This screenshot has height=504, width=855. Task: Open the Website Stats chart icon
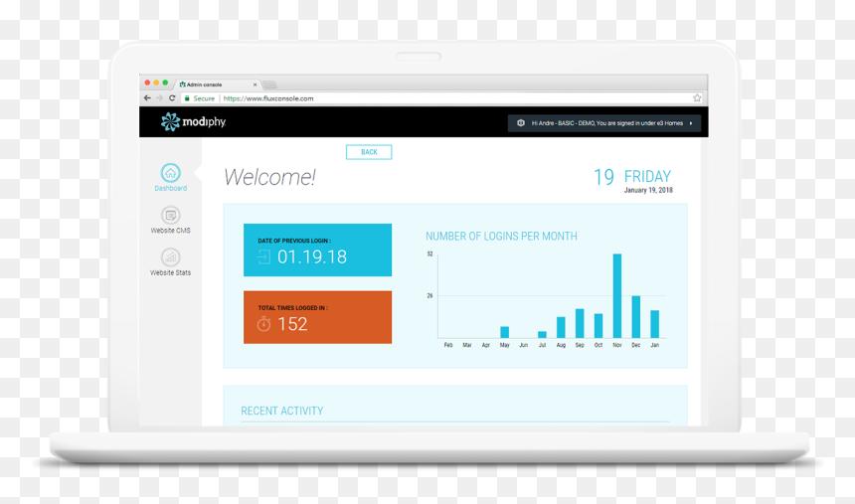(x=171, y=257)
